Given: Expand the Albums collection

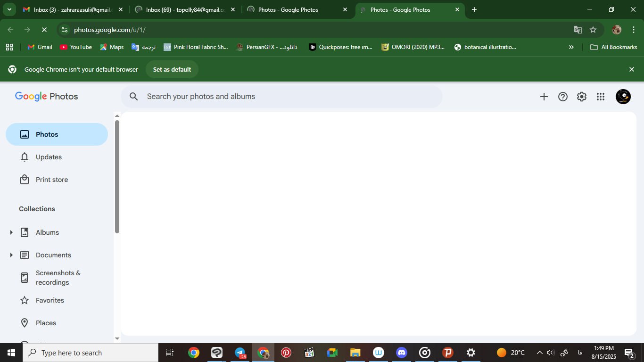Looking at the screenshot, I should click(x=11, y=232).
